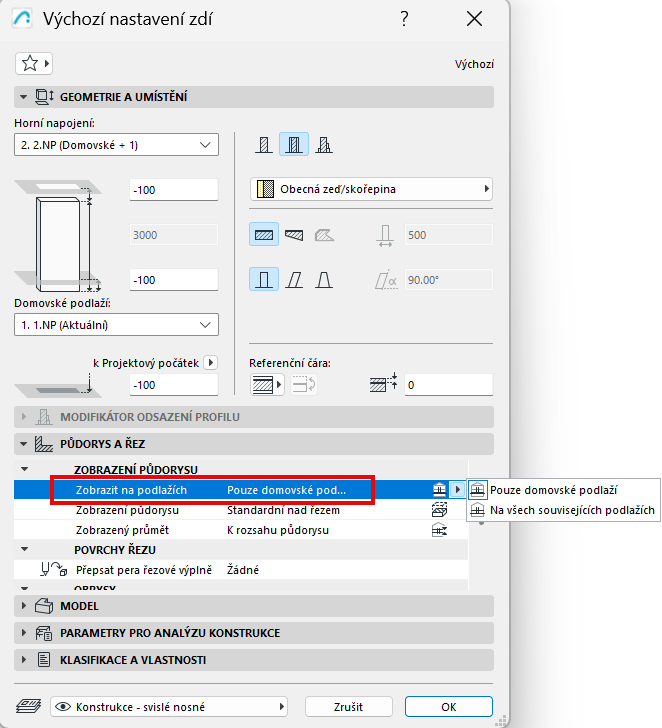Click the storey icon in Zobrazit na podlažích row

click(x=439, y=489)
